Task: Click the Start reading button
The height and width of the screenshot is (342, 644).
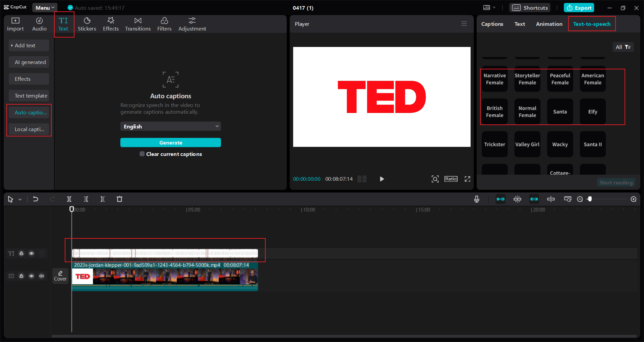Action: click(616, 182)
